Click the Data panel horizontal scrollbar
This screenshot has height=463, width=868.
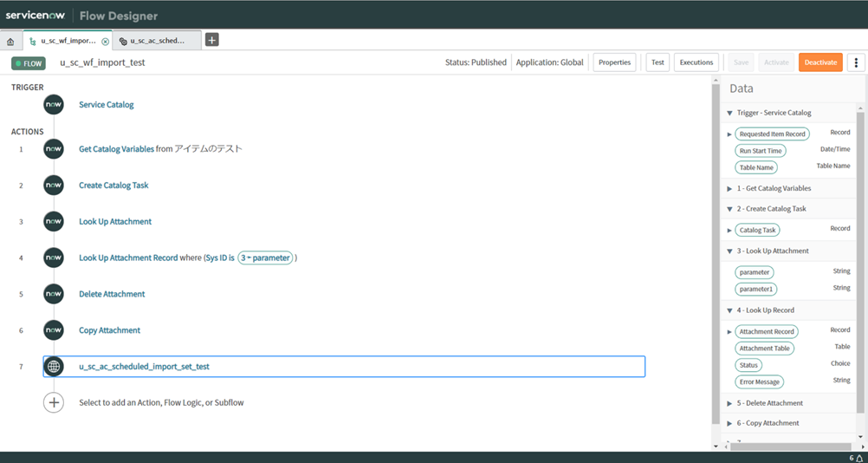click(x=791, y=447)
